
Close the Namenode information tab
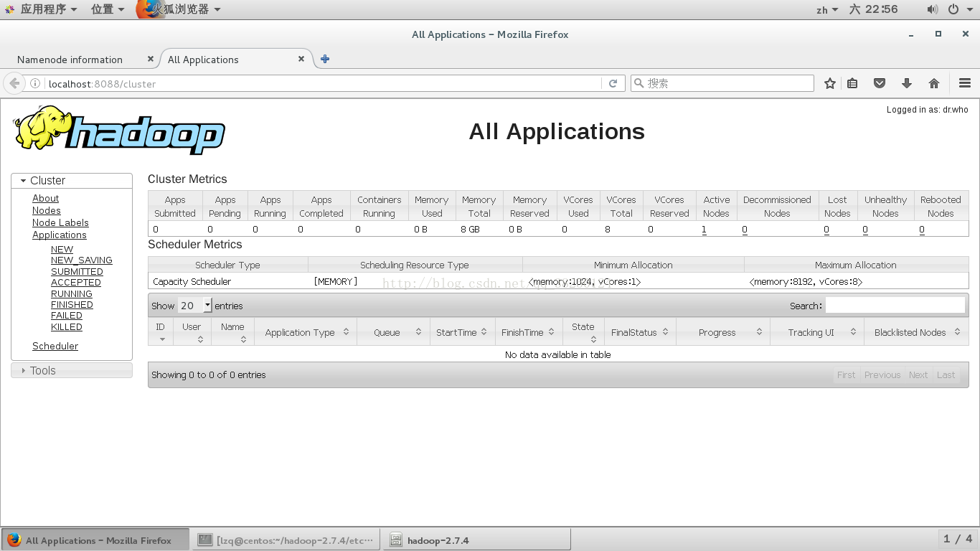coord(150,59)
